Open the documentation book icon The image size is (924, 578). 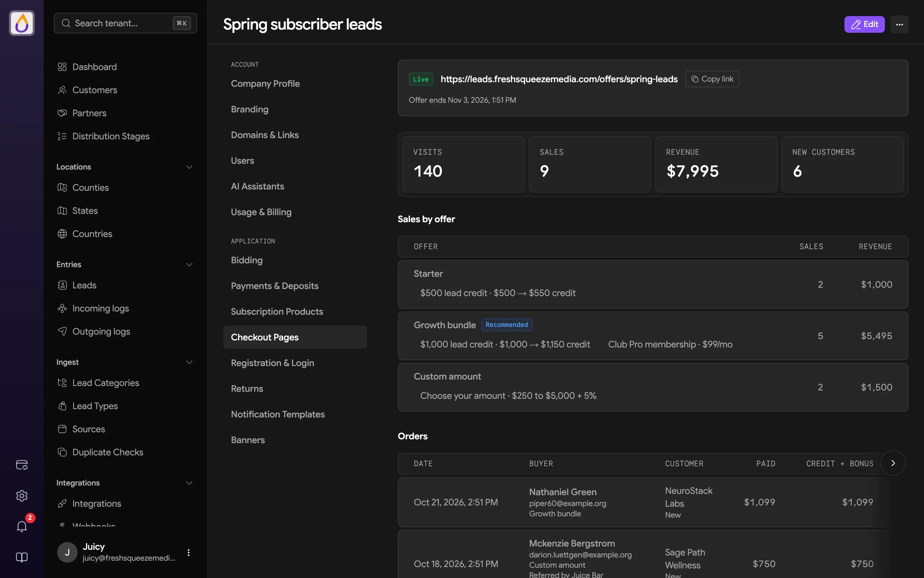(22, 557)
